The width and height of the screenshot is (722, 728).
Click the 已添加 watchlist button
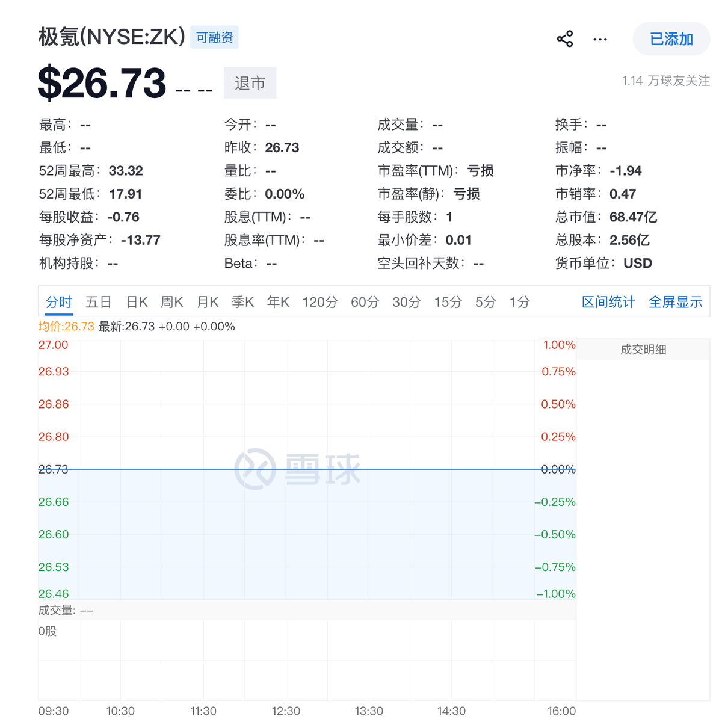point(670,39)
